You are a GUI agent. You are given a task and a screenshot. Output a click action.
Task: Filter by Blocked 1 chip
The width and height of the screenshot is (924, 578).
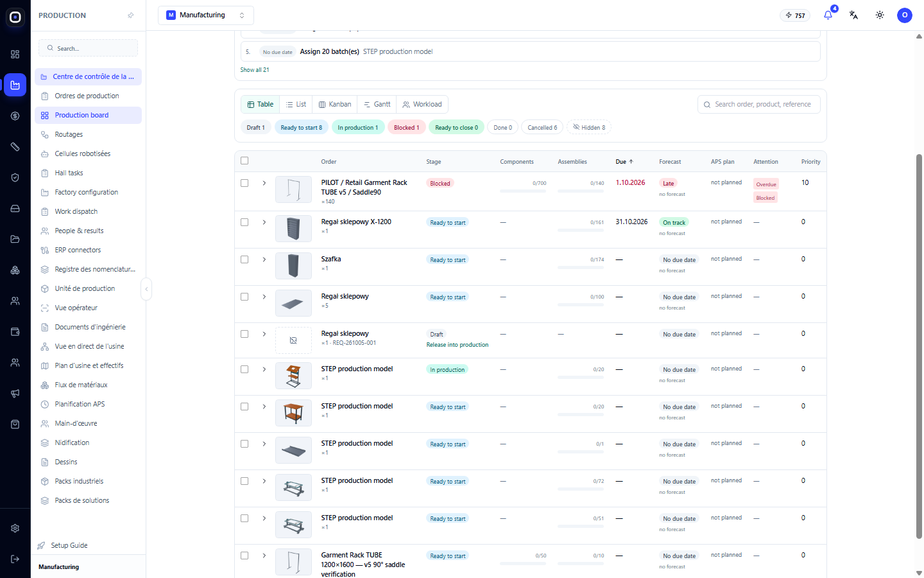coord(406,127)
